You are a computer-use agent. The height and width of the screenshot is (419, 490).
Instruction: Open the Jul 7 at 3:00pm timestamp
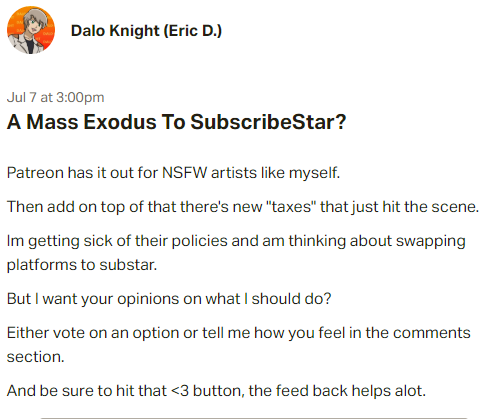click(x=55, y=97)
